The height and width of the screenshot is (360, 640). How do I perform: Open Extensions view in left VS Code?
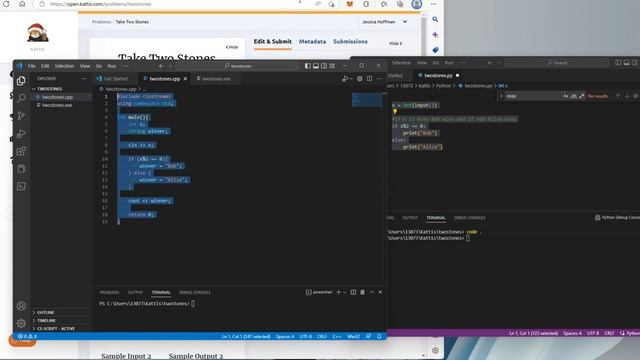(x=21, y=151)
